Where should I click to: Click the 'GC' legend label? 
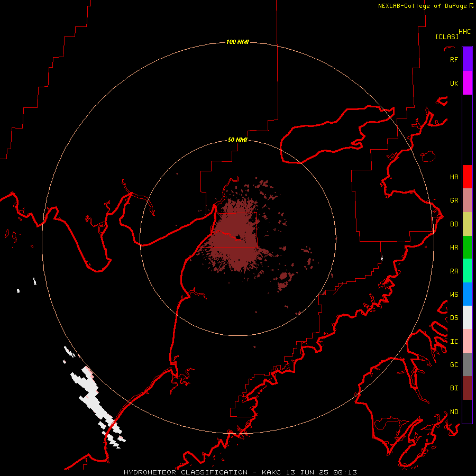point(454,364)
